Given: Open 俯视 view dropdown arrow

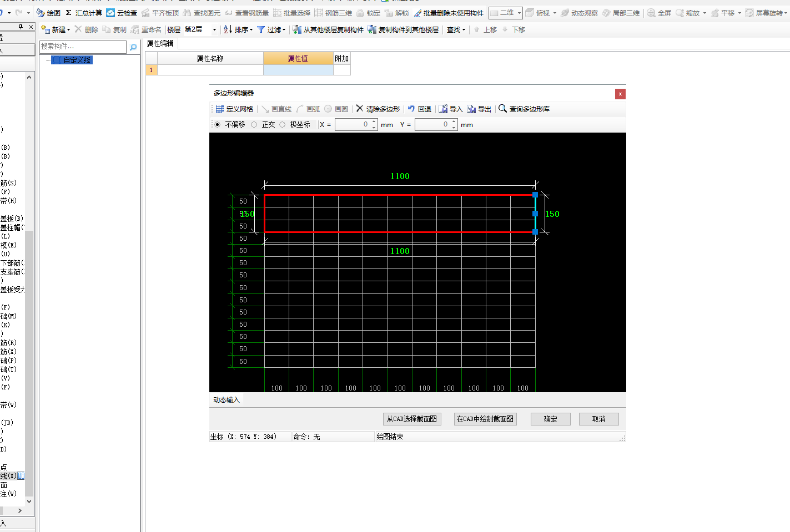Looking at the screenshot, I should point(555,13).
